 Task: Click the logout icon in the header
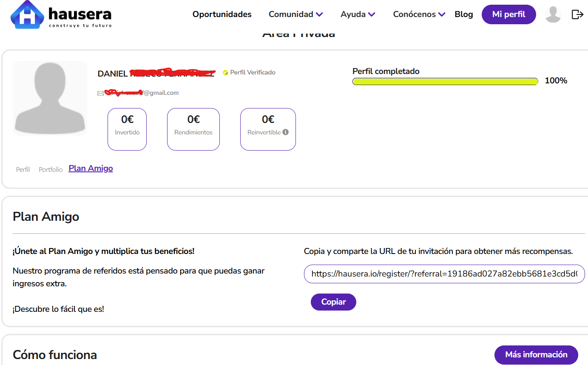pyautogui.click(x=577, y=14)
